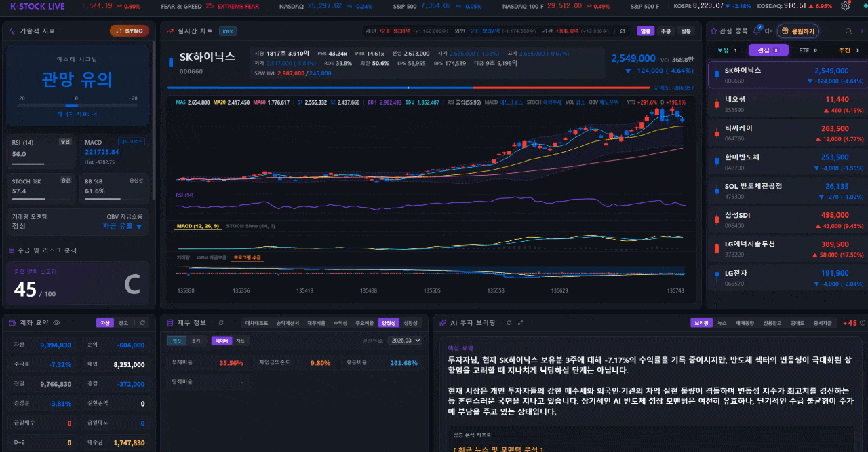The image size is (868, 452).
Task: Open K-STOCK LIVE home logo
Action: [38, 6]
